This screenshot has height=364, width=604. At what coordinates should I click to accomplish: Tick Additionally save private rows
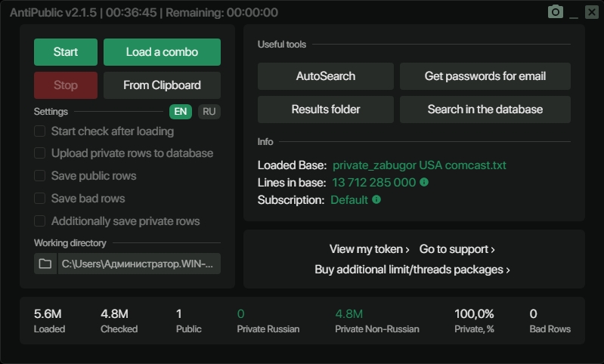click(x=39, y=221)
